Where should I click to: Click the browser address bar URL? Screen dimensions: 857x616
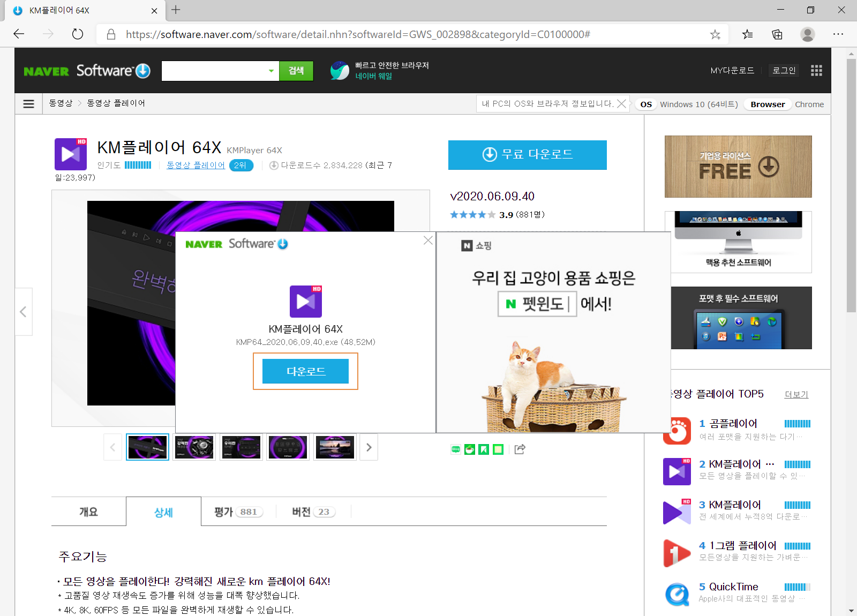358,34
